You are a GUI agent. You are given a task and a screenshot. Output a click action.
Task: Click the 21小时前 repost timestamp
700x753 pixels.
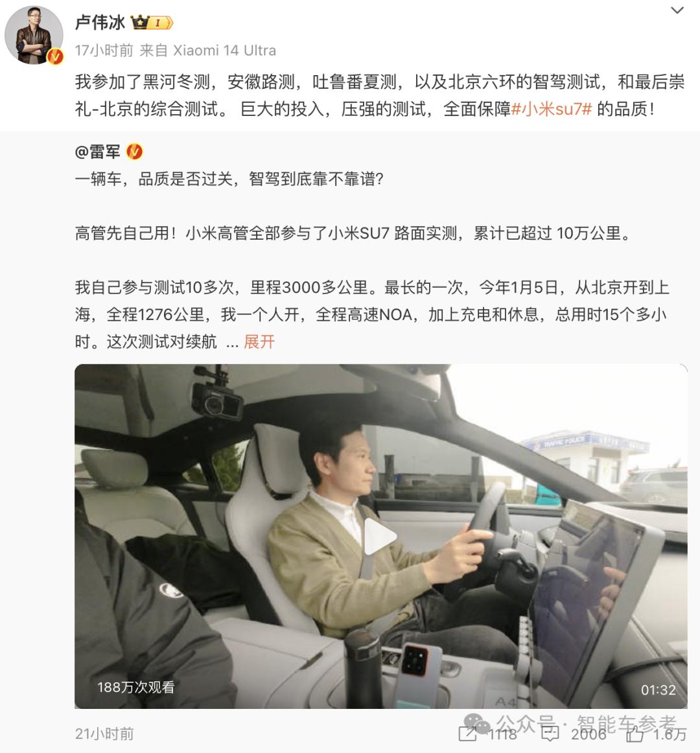pyautogui.click(x=104, y=734)
